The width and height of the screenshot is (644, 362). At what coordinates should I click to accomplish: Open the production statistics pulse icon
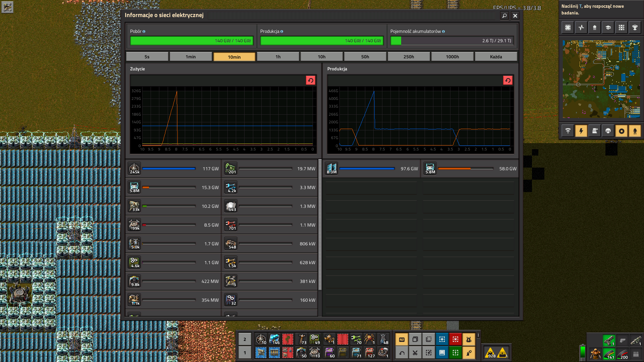click(581, 28)
